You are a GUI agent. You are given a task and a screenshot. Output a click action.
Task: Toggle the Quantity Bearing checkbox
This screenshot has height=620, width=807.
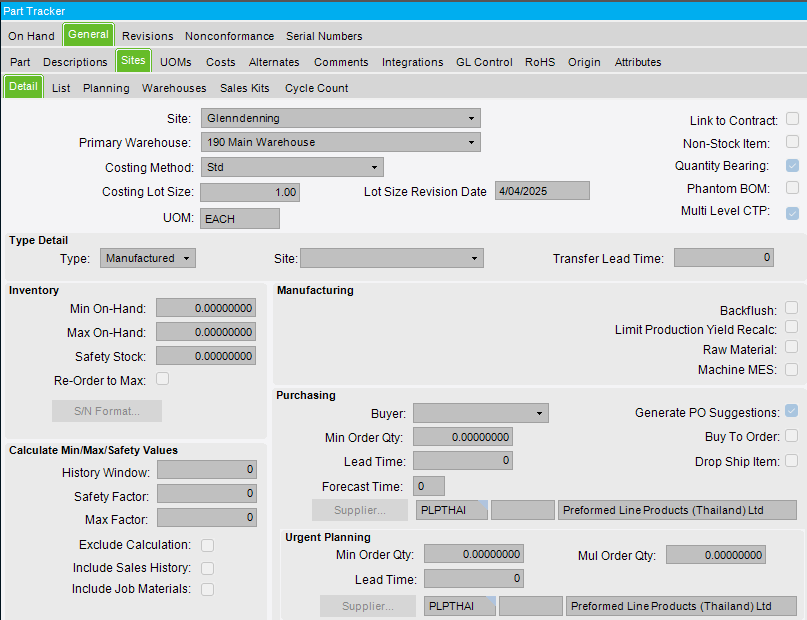[793, 165]
